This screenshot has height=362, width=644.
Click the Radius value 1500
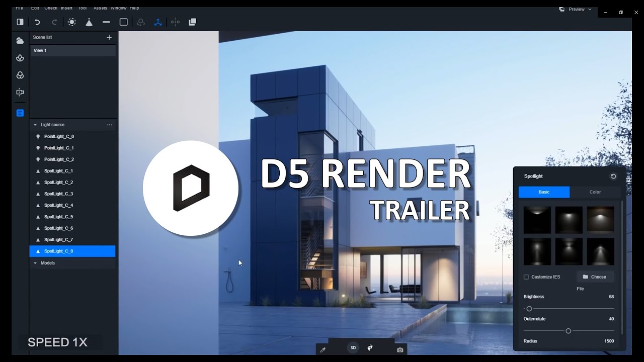click(609, 341)
